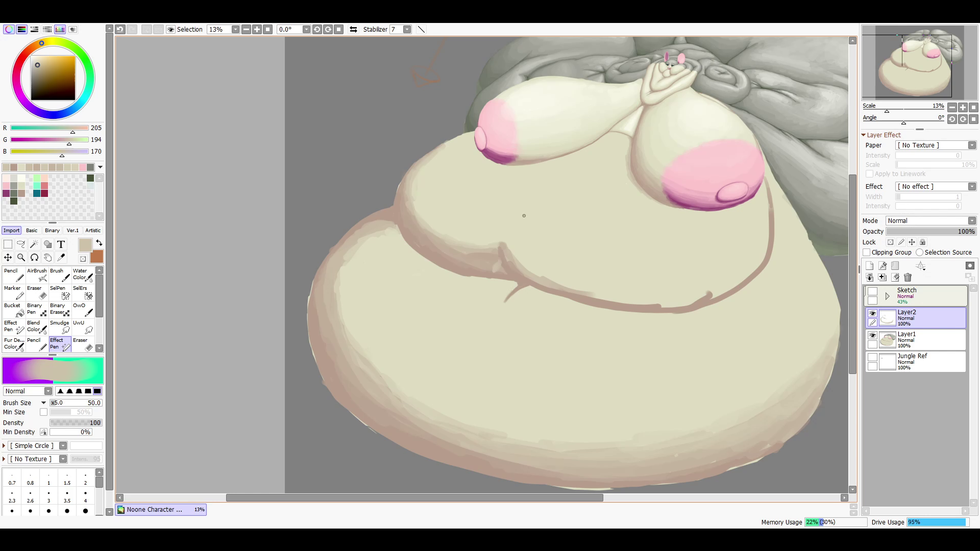Click the Delete Layer trash icon
Screen dimensions: 980x551
point(908,278)
